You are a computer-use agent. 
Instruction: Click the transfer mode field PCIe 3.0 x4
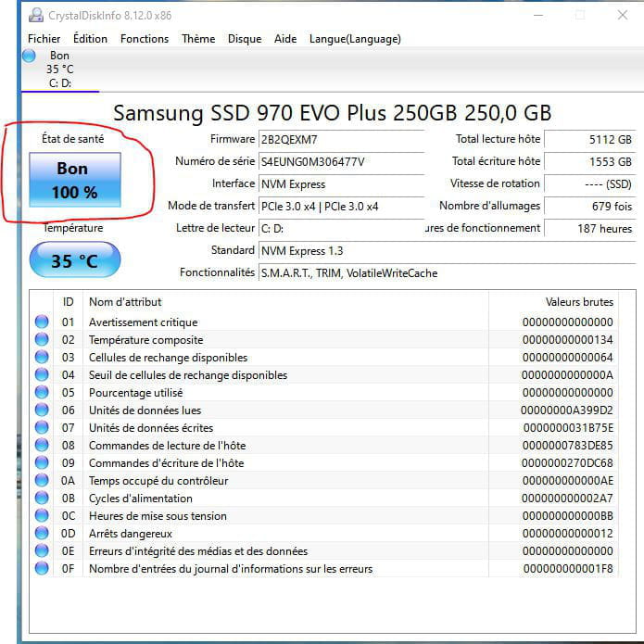click(x=341, y=207)
